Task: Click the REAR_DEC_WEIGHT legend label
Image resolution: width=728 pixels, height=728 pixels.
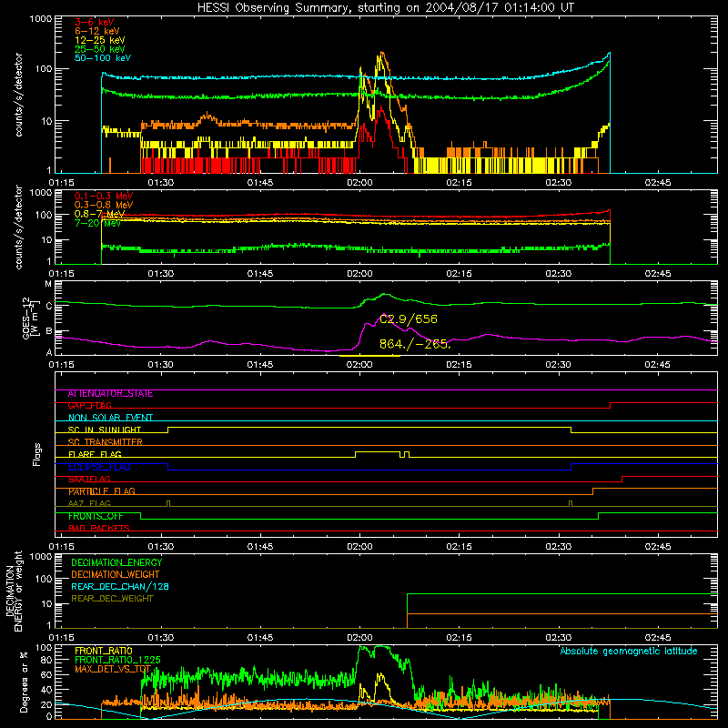Action: pyautogui.click(x=112, y=599)
